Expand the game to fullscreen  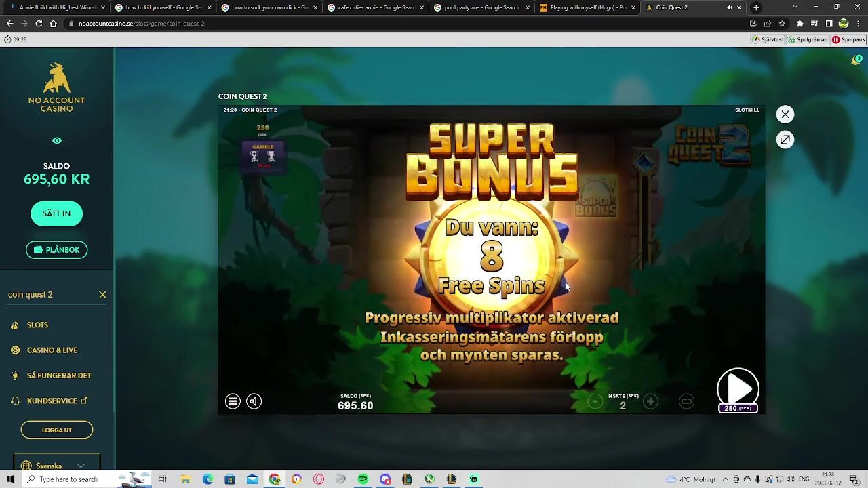pos(785,140)
